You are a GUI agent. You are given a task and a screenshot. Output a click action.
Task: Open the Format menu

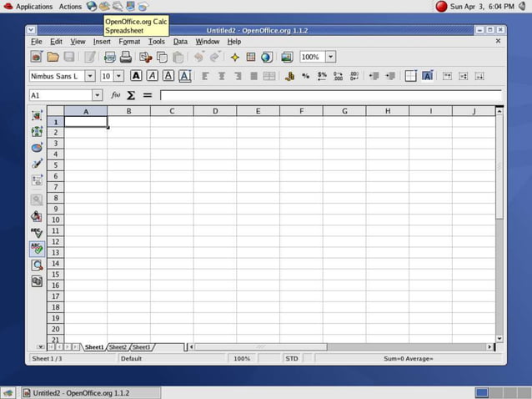coord(129,42)
